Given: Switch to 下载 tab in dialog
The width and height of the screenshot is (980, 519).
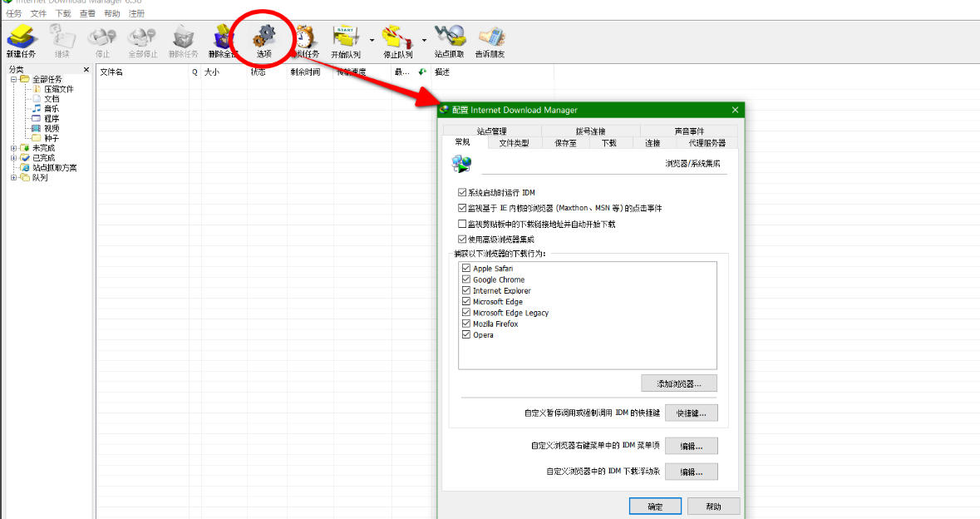Looking at the screenshot, I should tap(608, 142).
